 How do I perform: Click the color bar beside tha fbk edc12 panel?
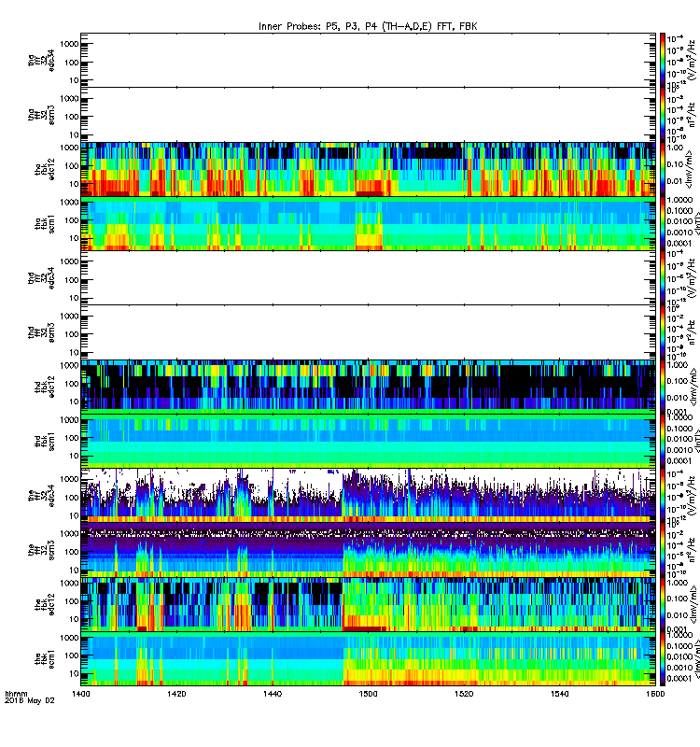tap(663, 169)
